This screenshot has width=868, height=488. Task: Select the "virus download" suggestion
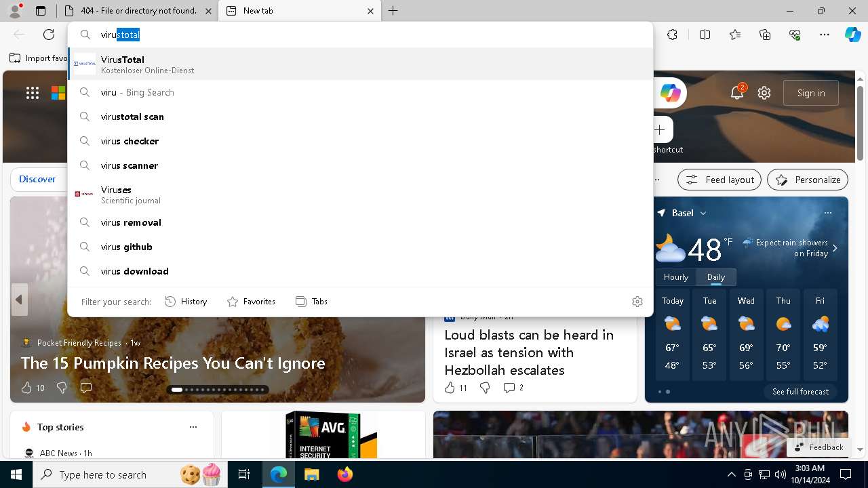point(361,271)
